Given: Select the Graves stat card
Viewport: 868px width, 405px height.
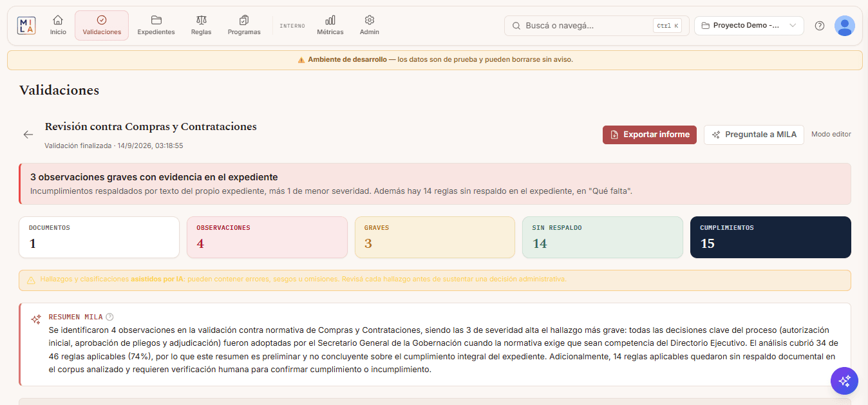Looking at the screenshot, I should pyautogui.click(x=435, y=237).
